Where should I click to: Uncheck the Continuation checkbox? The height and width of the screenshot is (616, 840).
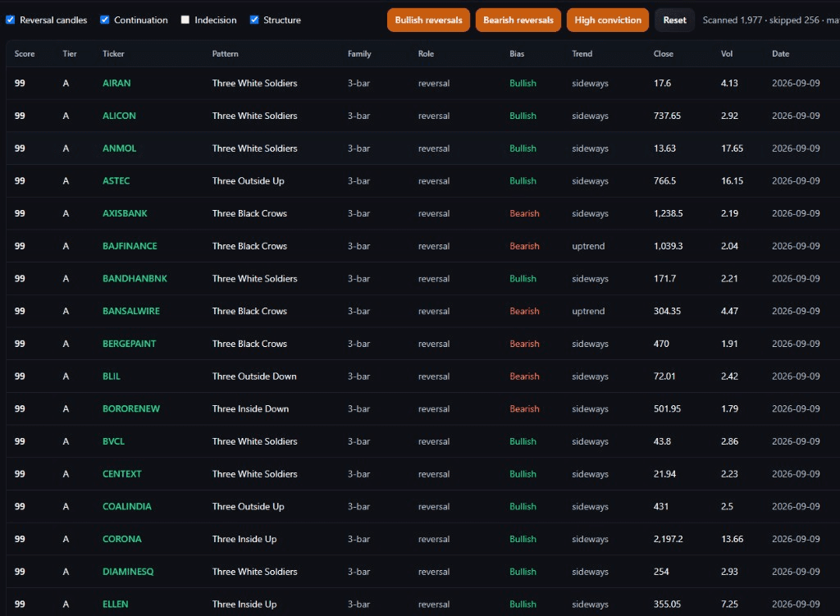104,20
